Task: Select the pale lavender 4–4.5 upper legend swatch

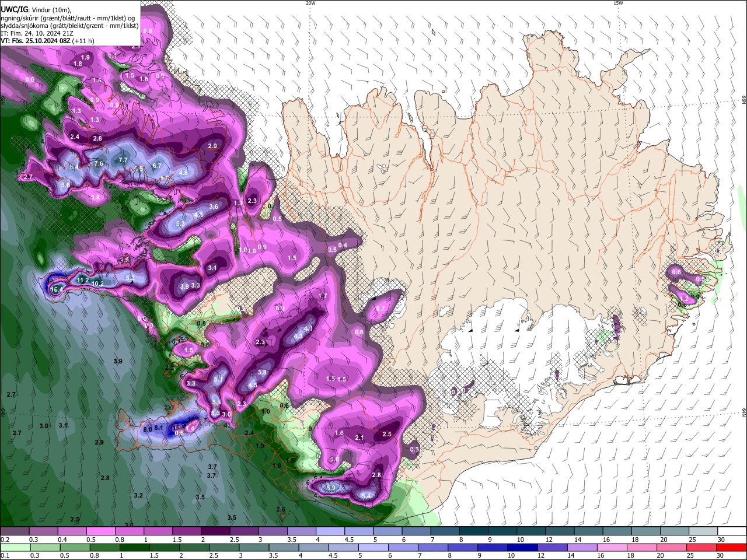Action: point(330,531)
